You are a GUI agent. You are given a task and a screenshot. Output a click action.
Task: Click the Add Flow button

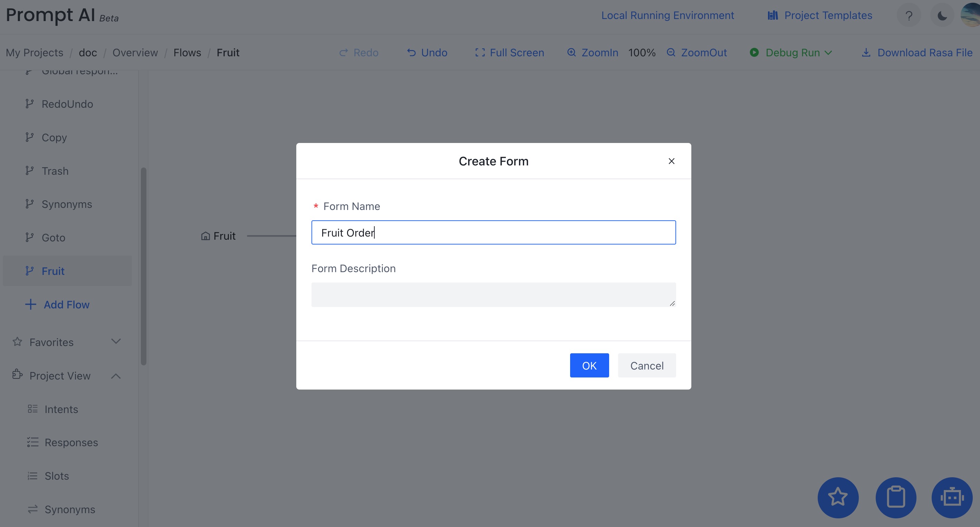[57, 304]
